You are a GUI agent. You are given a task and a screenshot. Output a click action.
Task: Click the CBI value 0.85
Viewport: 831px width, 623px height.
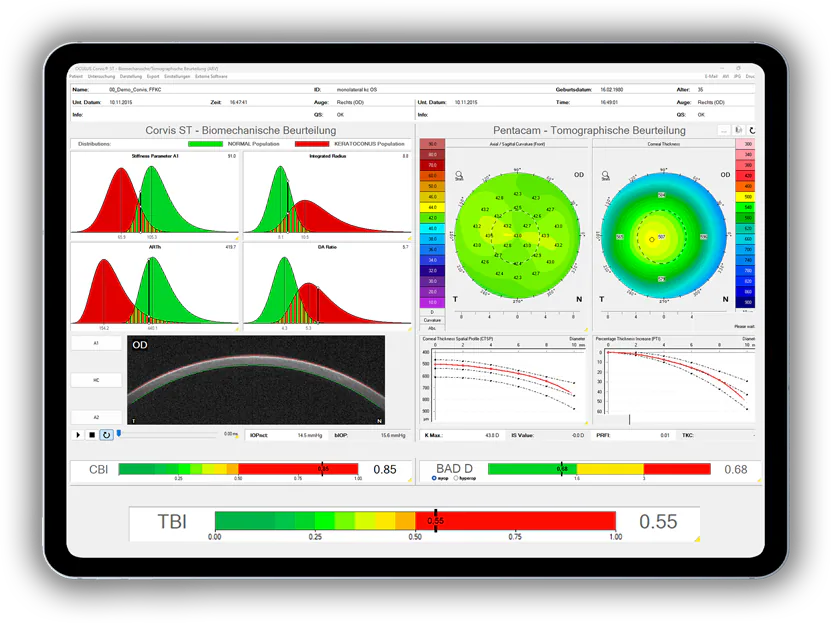tap(385, 469)
